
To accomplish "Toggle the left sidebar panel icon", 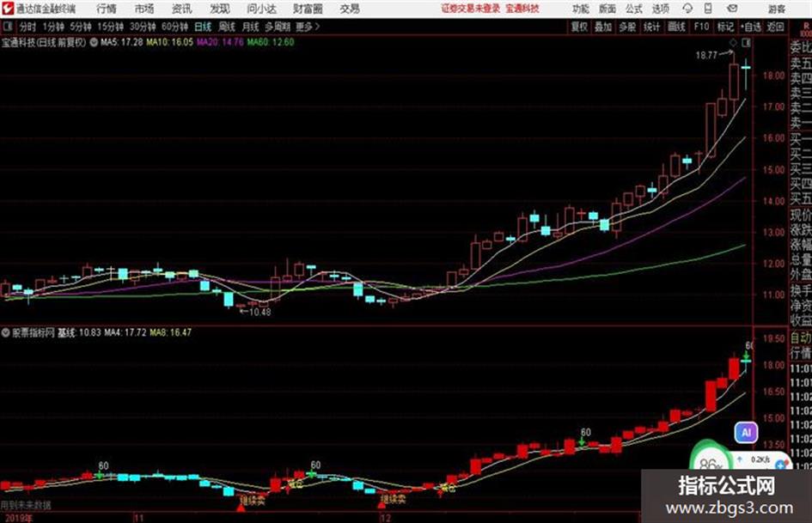I will (x=8, y=27).
